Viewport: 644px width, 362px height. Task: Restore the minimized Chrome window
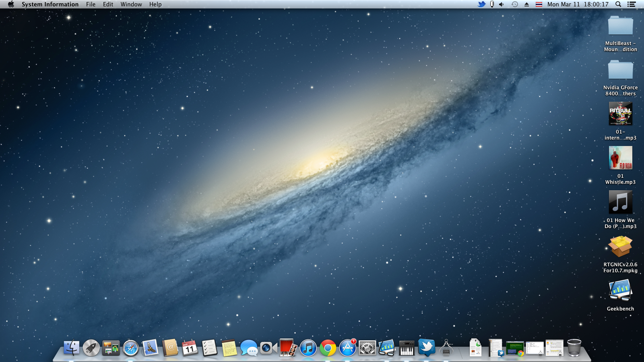(515, 348)
